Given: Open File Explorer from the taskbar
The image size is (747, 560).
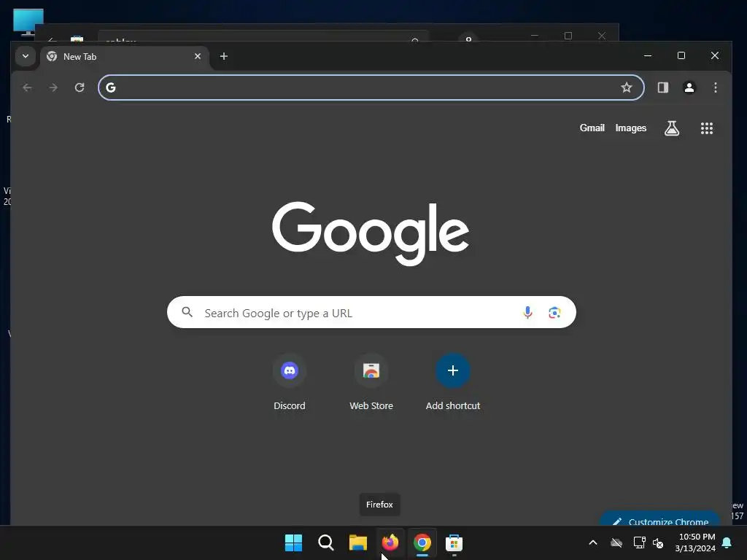Looking at the screenshot, I should coord(357,542).
